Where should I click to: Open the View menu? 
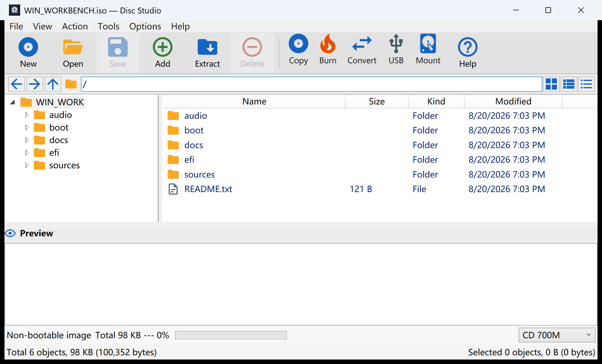coord(42,26)
